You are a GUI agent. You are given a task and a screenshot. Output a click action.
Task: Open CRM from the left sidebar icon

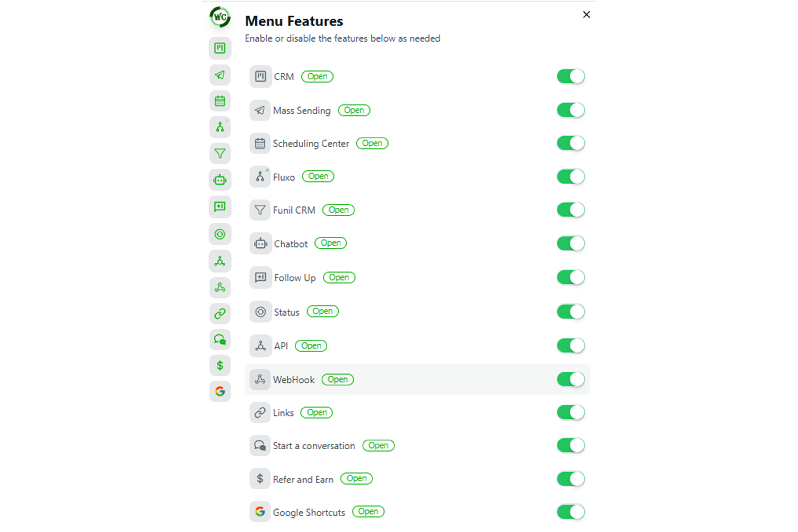pyautogui.click(x=220, y=48)
